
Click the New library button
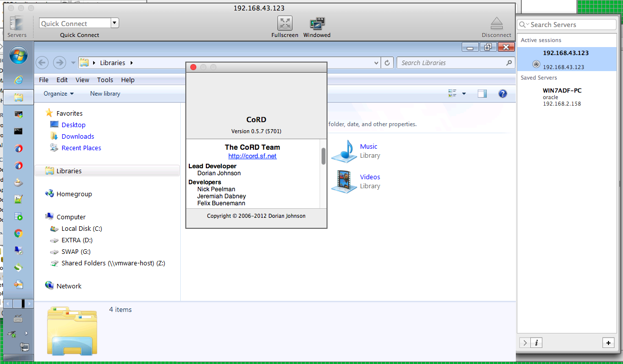(105, 94)
